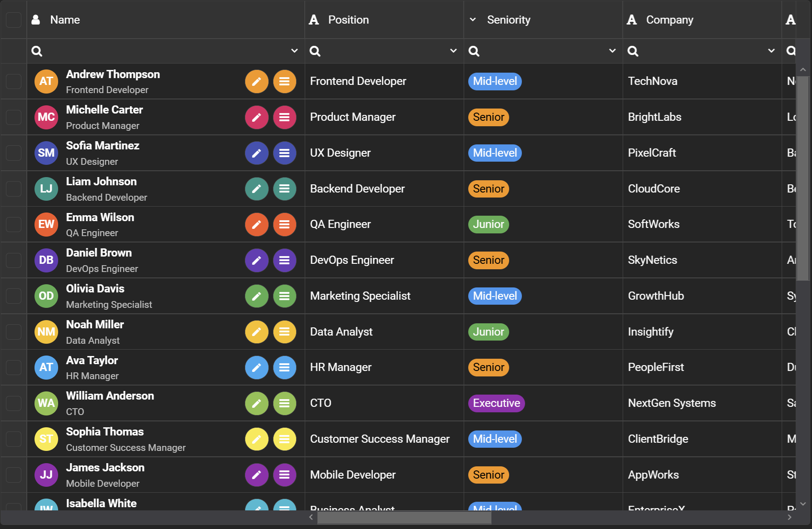Click the edit pencil icon for Emma Wilson

coord(257,224)
